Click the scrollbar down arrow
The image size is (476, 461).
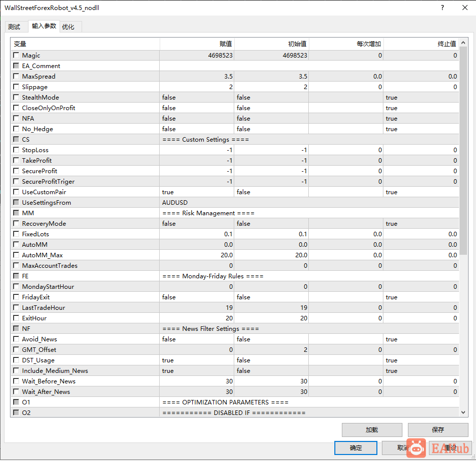463,412
